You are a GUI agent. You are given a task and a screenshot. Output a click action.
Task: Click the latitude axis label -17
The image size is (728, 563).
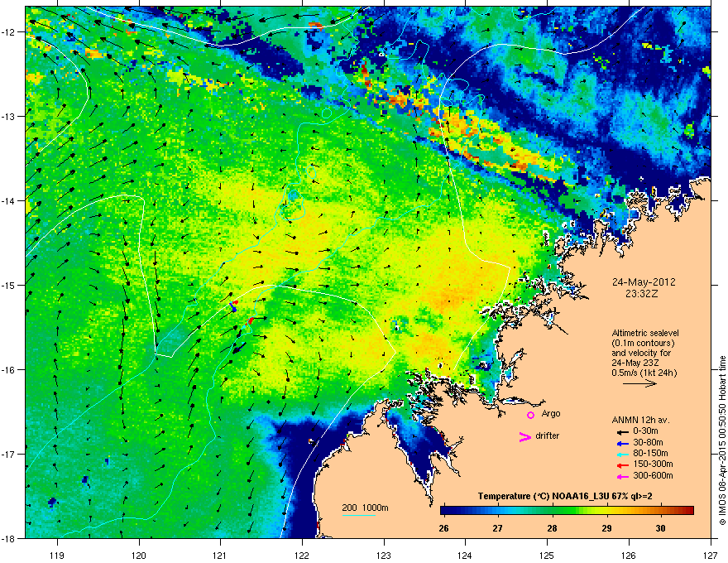pyautogui.click(x=8, y=454)
